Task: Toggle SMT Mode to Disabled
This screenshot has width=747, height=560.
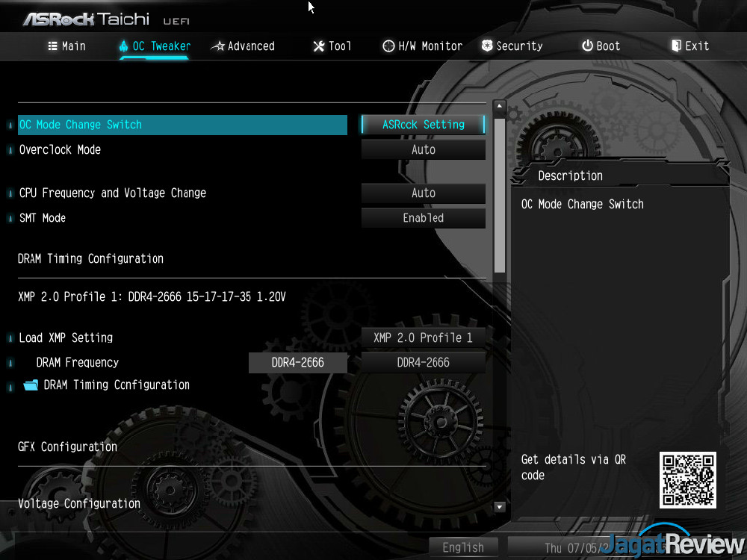Action: pos(423,218)
